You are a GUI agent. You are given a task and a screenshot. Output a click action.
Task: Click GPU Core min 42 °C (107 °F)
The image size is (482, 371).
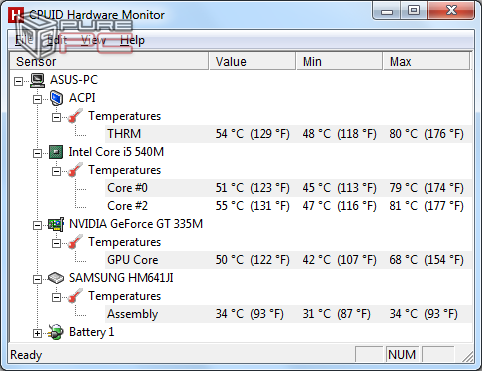click(339, 260)
